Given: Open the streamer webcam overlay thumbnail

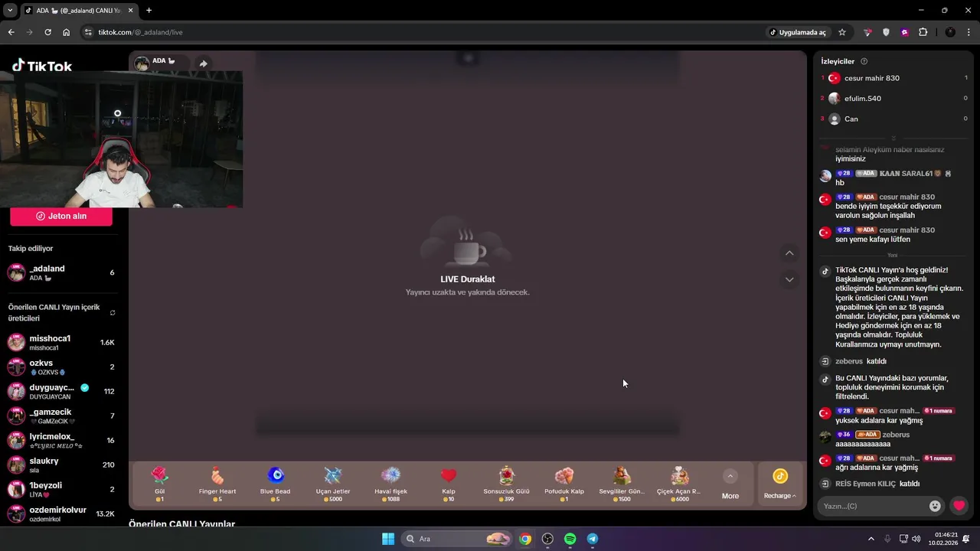Looking at the screenshot, I should tap(121, 139).
